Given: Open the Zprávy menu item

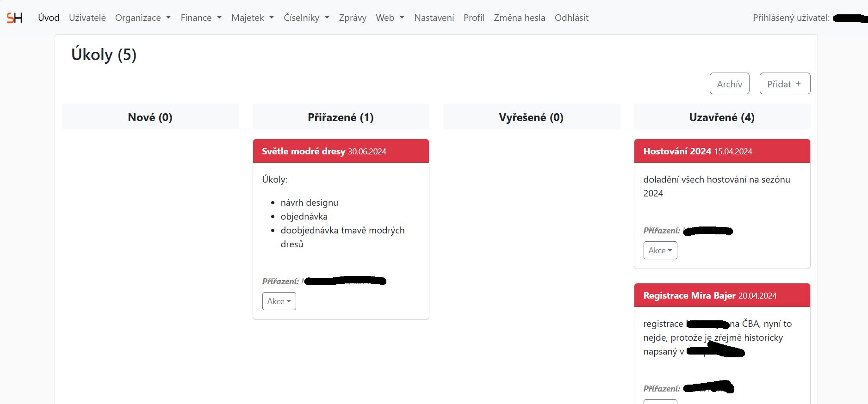Looking at the screenshot, I should tap(352, 18).
